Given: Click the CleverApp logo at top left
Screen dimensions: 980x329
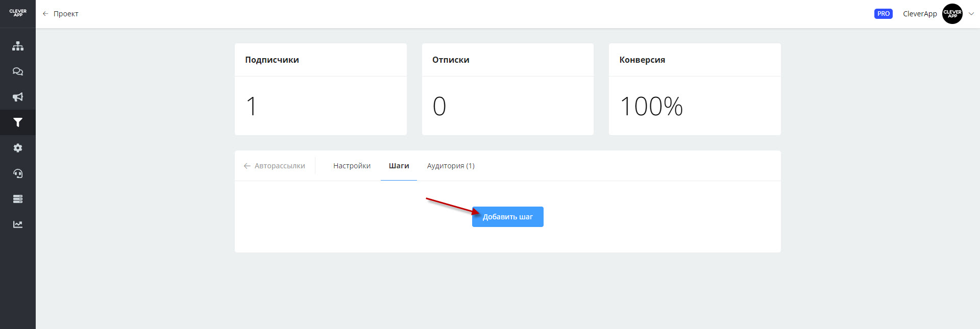Looking at the screenshot, I should click(18, 13).
